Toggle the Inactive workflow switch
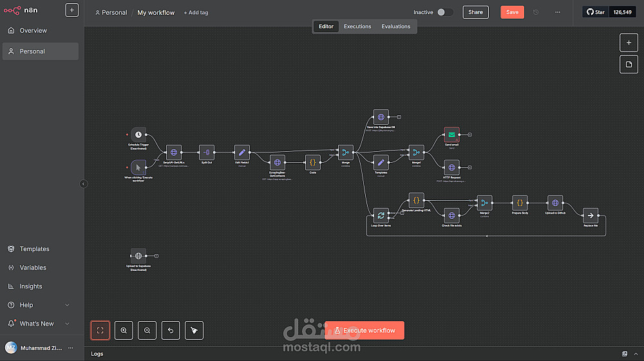This screenshot has height=361, width=644. (445, 12)
